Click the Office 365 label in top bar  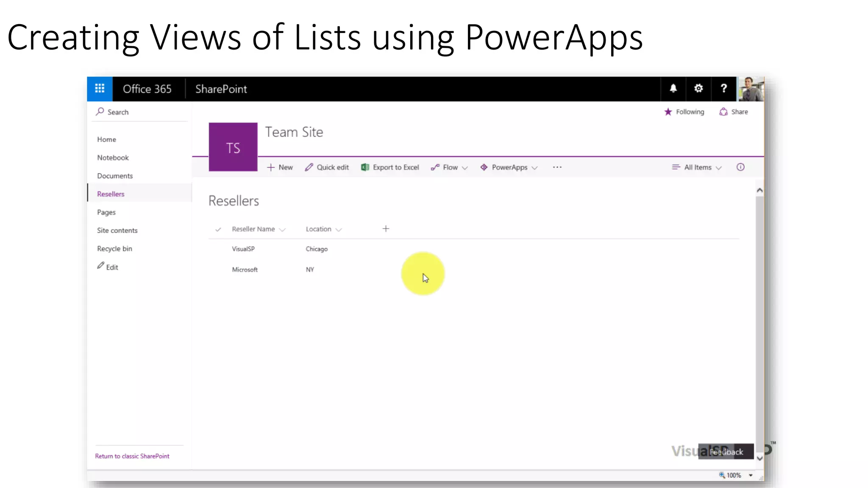click(147, 89)
